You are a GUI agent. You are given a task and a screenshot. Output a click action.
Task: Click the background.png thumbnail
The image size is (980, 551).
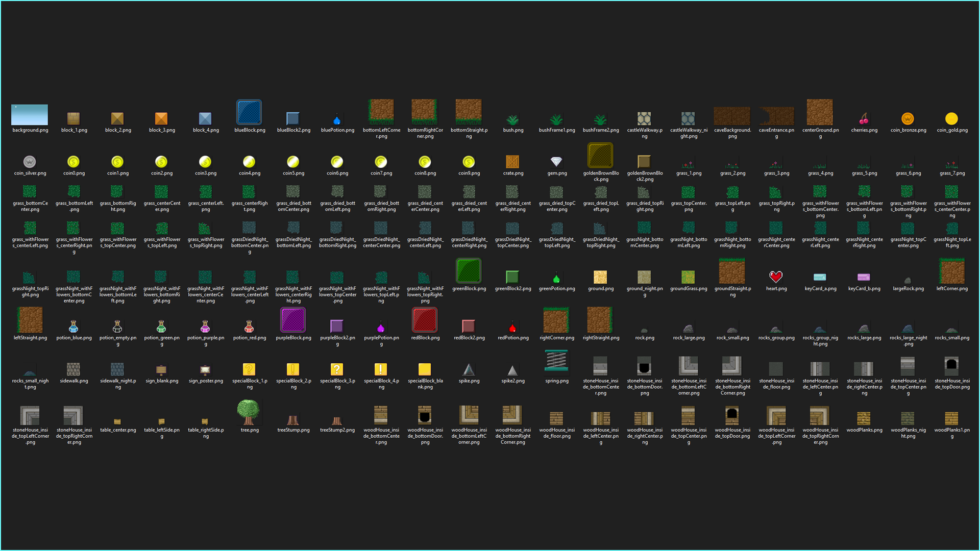click(x=30, y=115)
